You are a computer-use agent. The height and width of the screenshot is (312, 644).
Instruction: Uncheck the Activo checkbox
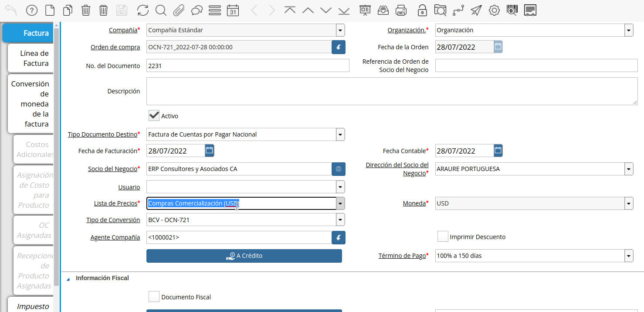(153, 115)
